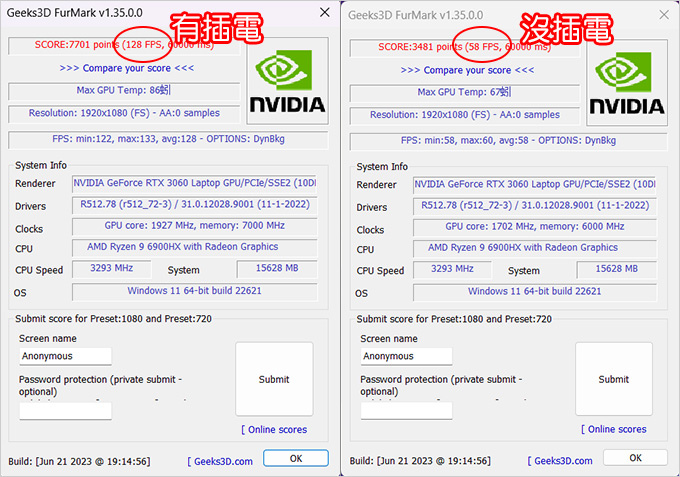Select the SCORE:3481 points result field
This screenshot has width=680, height=477.
click(x=465, y=47)
